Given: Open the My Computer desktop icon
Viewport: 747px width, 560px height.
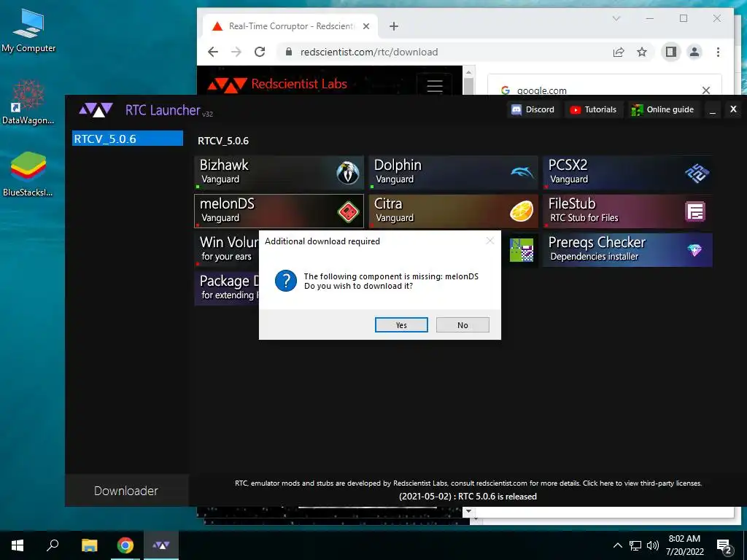Looking at the screenshot, I should point(28,31).
